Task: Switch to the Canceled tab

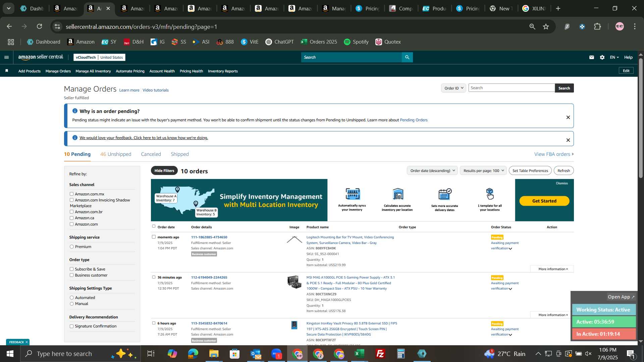Action: click(151, 154)
